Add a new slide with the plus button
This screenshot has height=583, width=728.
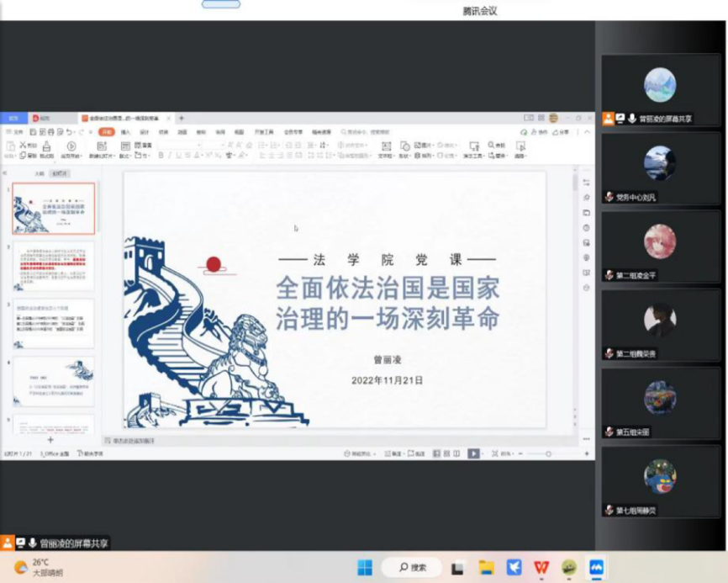point(50,440)
